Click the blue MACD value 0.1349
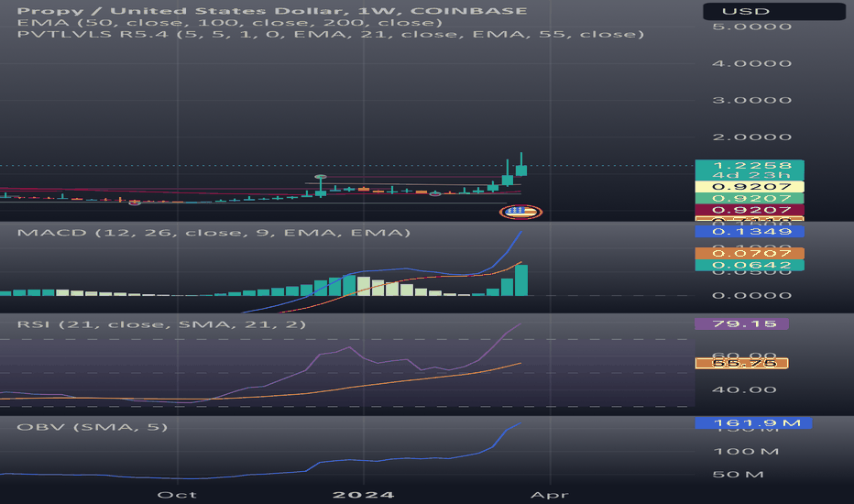The height and width of the screenshot is (504, 854). click(x=750, y=232)
